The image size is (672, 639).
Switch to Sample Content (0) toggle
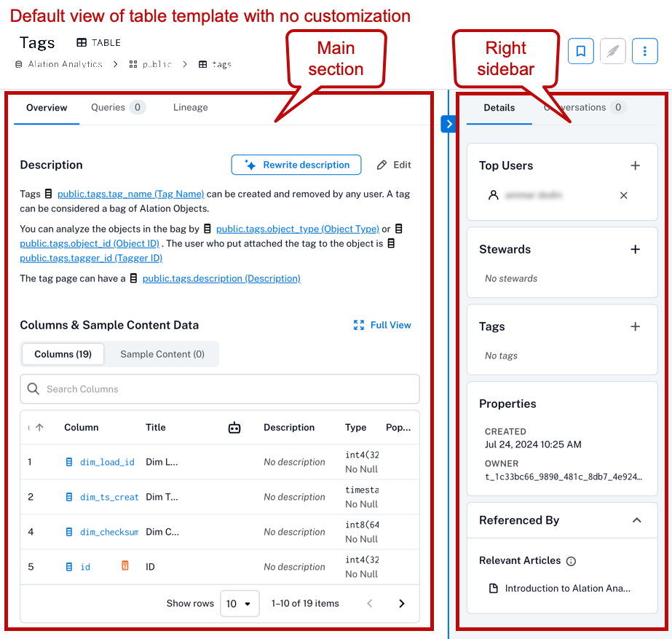pyautogui.click(x=162, y=354)
